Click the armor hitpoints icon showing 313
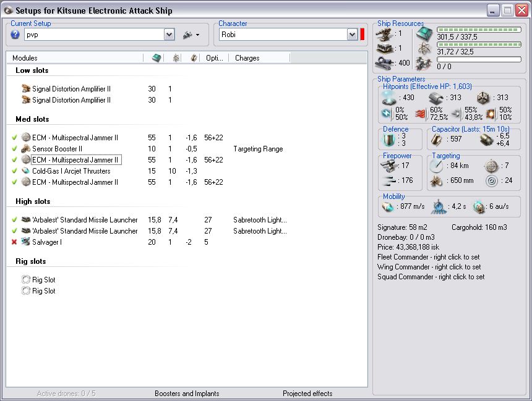This screenshot has height=401, width=532. 436,98
